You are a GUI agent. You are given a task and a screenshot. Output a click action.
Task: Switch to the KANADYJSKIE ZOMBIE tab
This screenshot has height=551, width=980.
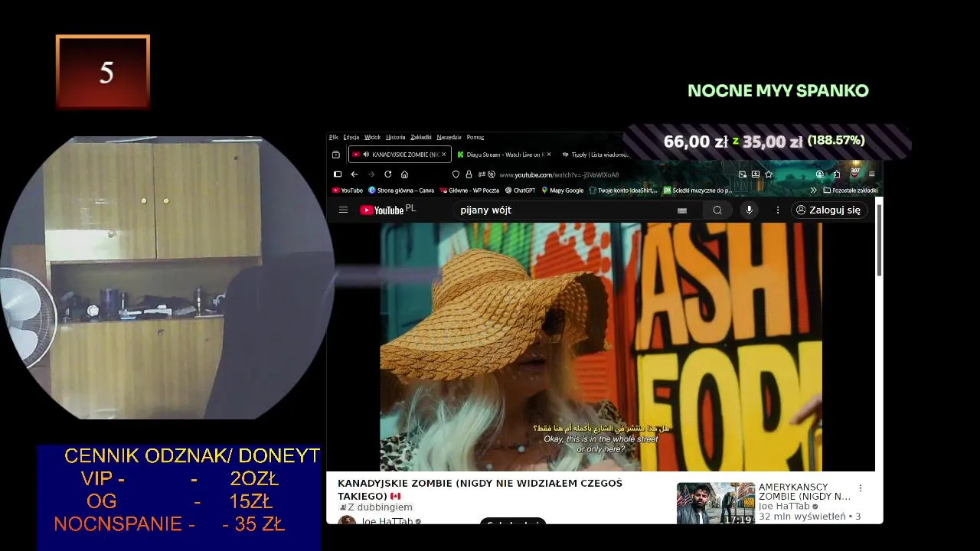(x=400, y=155)
